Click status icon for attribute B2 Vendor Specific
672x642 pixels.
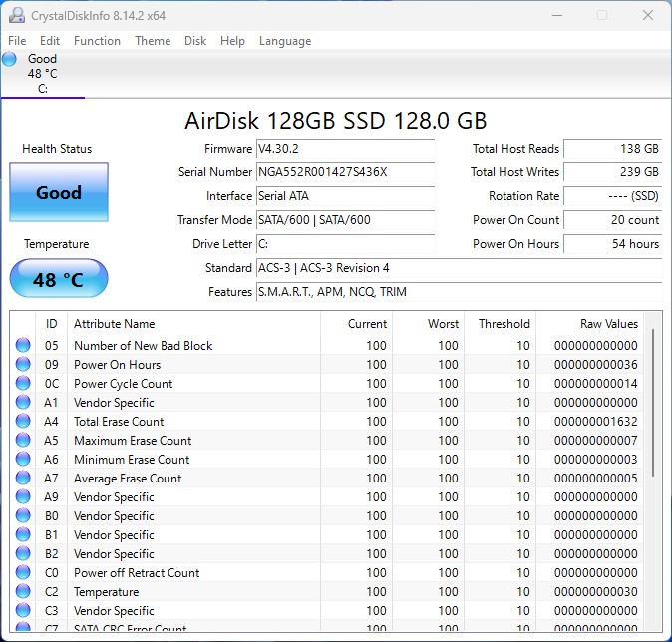tap(23, 553)
